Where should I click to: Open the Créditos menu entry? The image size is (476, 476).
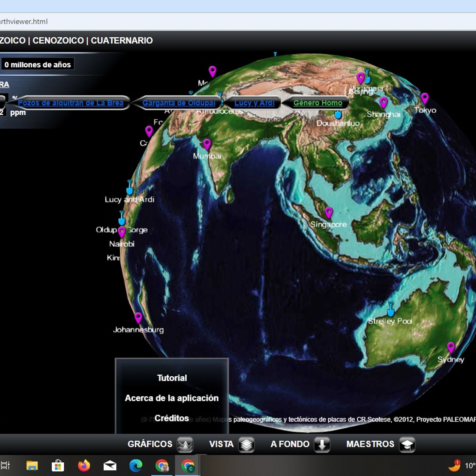pyautogui.click(x=172, y=418)
